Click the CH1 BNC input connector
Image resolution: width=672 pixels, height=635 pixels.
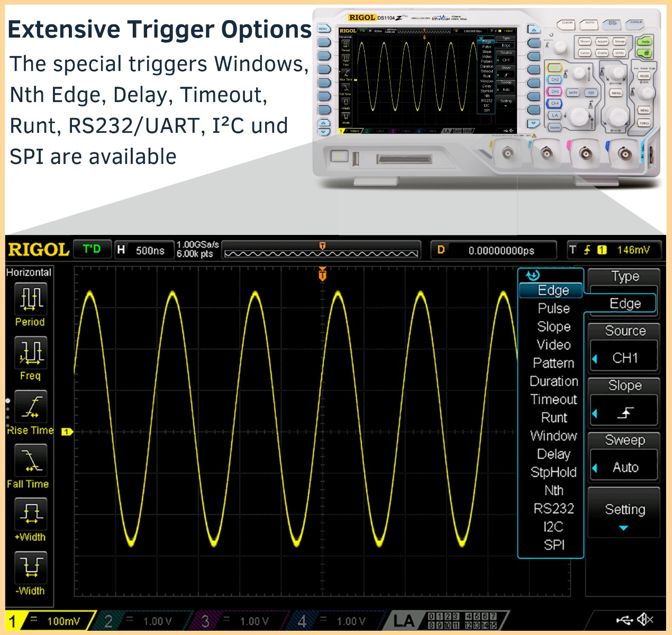click(507, 153)
